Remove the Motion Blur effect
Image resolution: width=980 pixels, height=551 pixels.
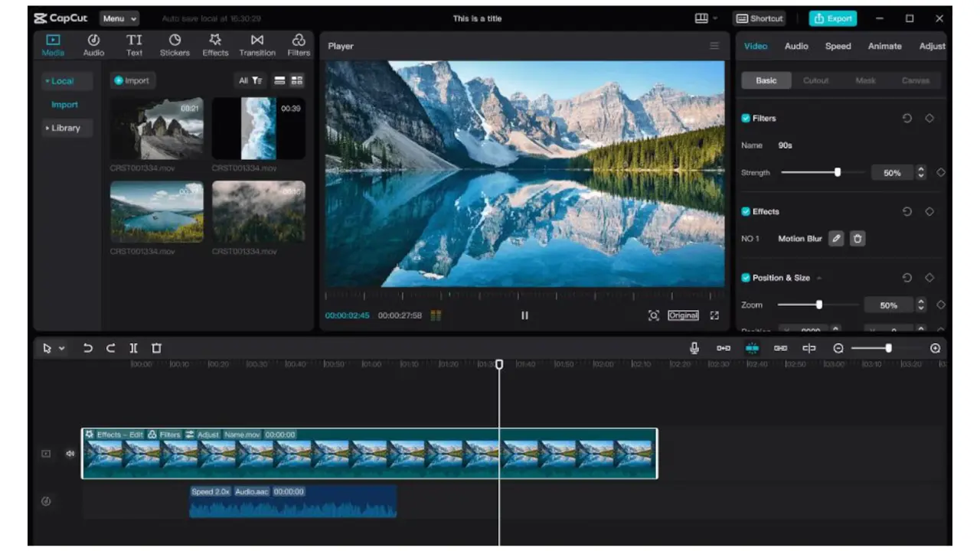point(857,239)
